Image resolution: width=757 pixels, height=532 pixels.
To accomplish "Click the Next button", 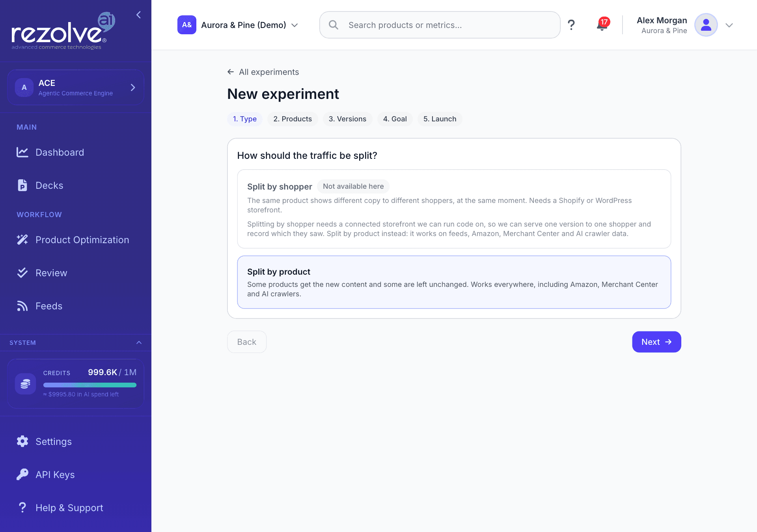I will click(656, 342).
